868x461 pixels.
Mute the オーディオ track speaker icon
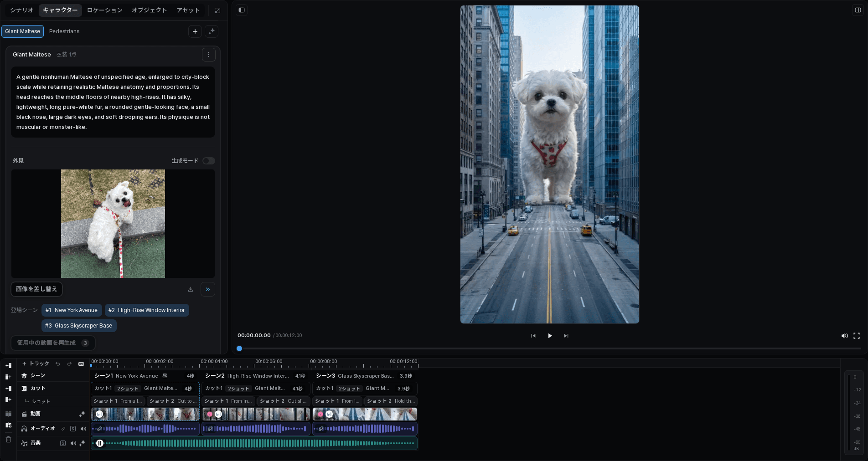83,429
